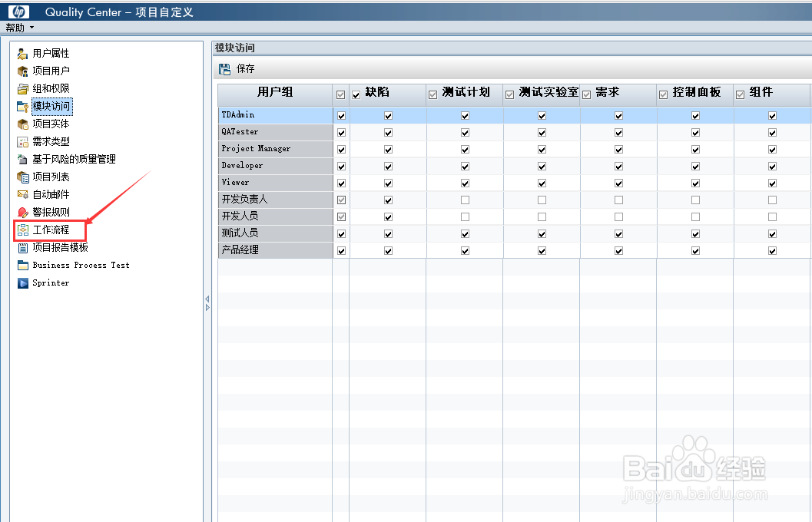Screen dimensions: 812x522
Task: Click the HP logo icon
Action: pos(19,12)
